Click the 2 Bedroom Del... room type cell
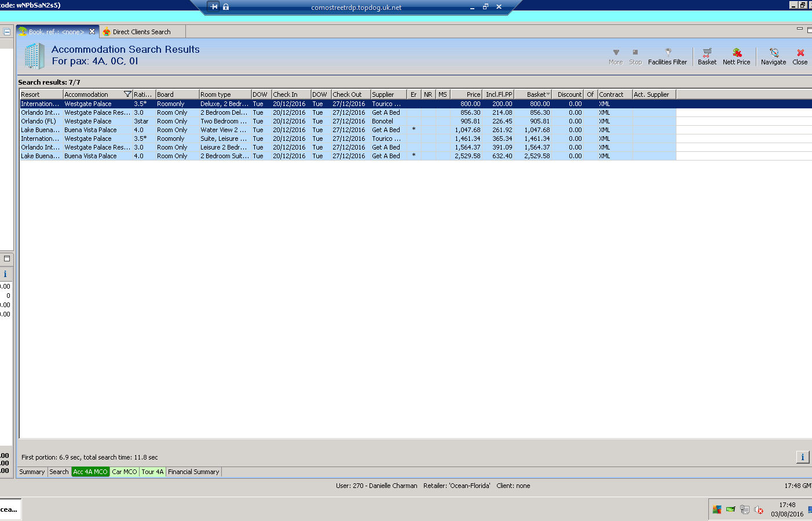 (225, 112)
